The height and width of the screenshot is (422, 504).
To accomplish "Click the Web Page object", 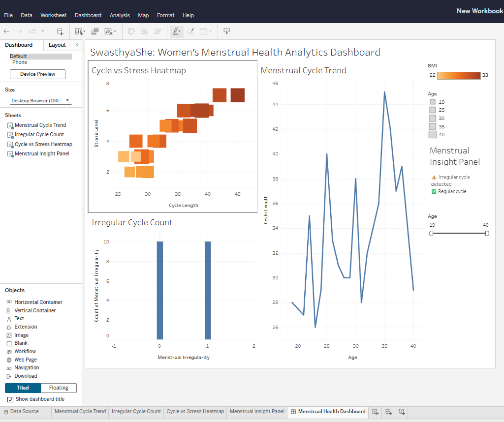I will coord(26,360).
